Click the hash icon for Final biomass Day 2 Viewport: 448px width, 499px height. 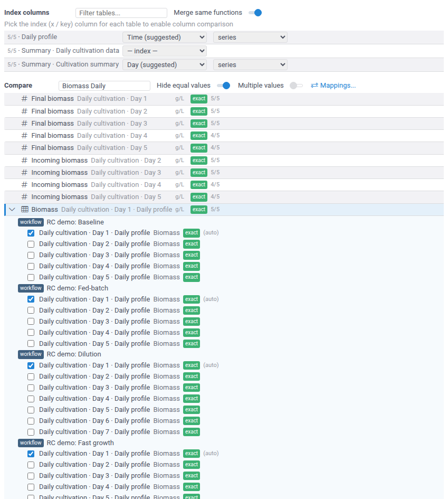24,111
